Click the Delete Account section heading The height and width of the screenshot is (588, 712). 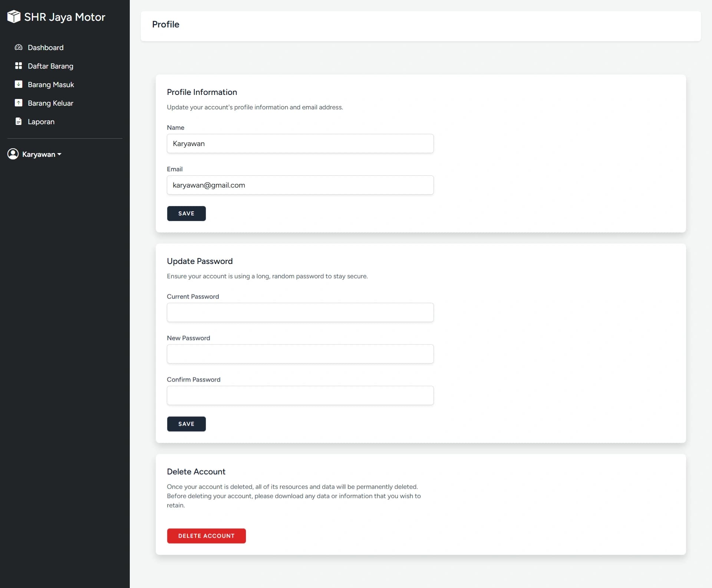coord(196,472)
